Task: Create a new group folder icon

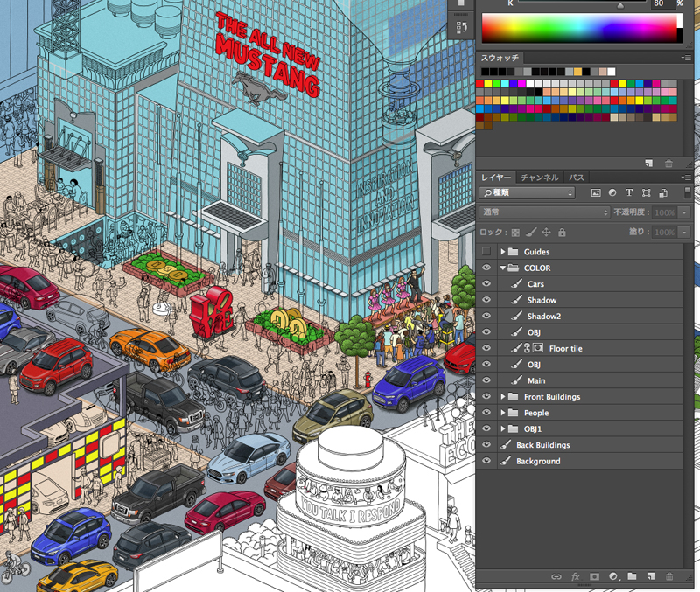Action: 632,576
